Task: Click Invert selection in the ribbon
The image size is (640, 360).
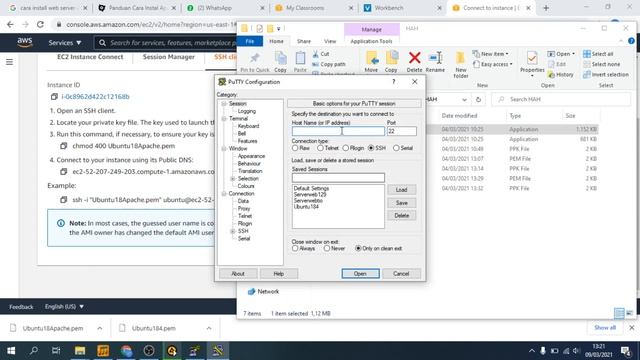Action: click(x=606, y=75)
